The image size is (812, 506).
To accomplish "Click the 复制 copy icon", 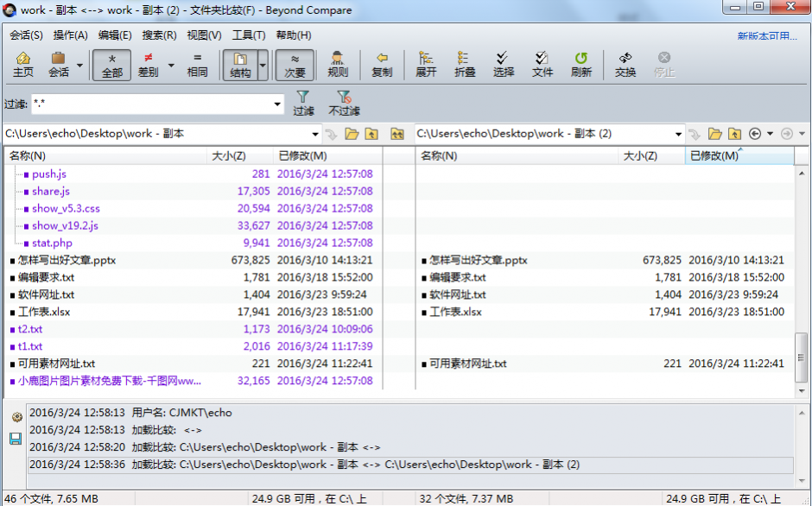I will (381, 64).
